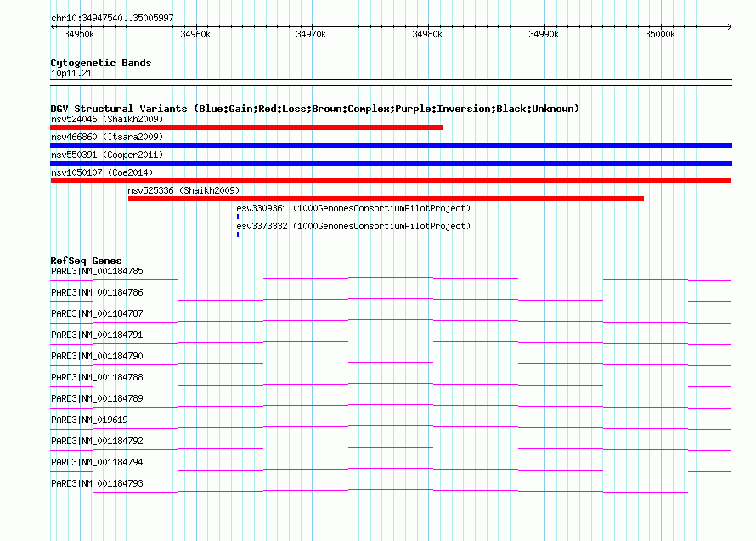Select PARD3|NM_001184787 transcript label
756x541 pixels.
97,313
